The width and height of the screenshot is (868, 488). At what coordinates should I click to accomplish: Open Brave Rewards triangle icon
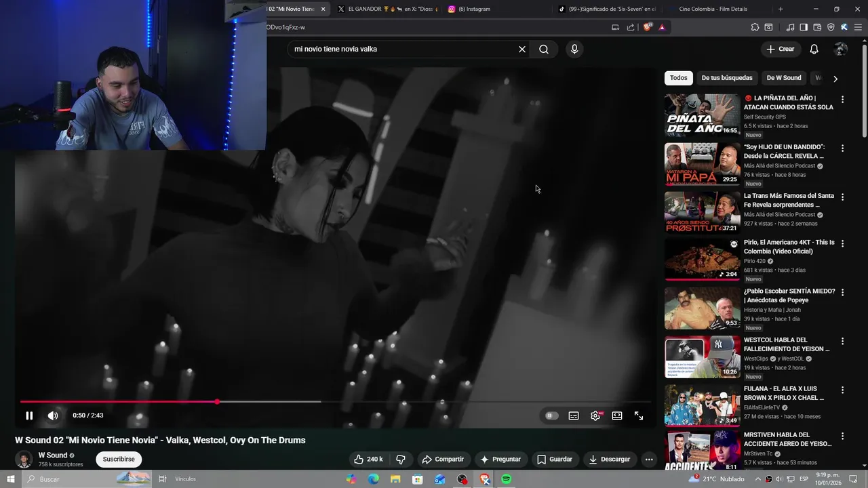click(x=662, y=27)
